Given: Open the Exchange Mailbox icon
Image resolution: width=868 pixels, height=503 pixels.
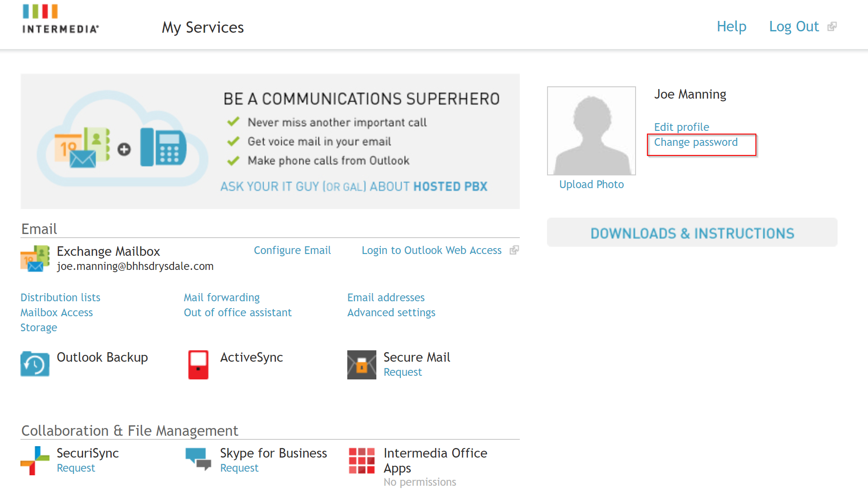Looking at the screenshot, I should (x=35, y=259).
